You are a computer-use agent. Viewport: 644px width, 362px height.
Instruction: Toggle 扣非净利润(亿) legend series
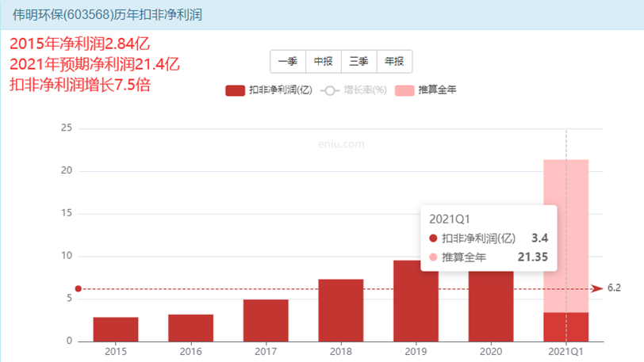269,90
